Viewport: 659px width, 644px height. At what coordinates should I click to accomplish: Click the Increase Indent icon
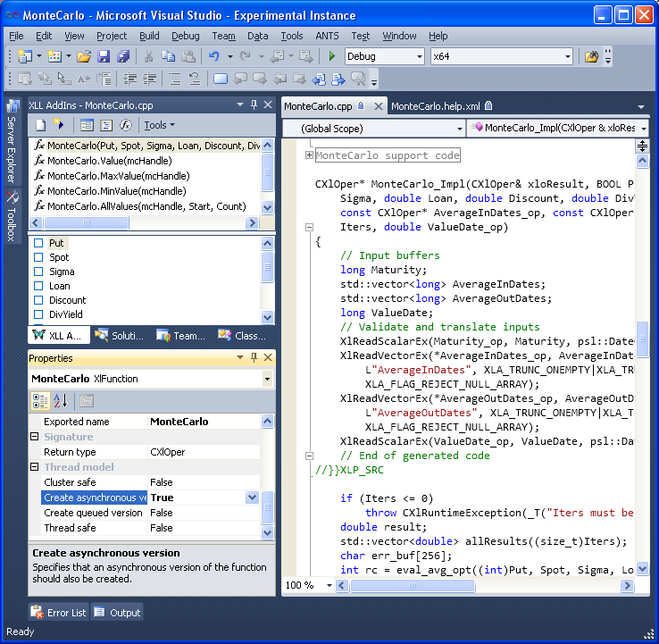[x=150, y=79]
